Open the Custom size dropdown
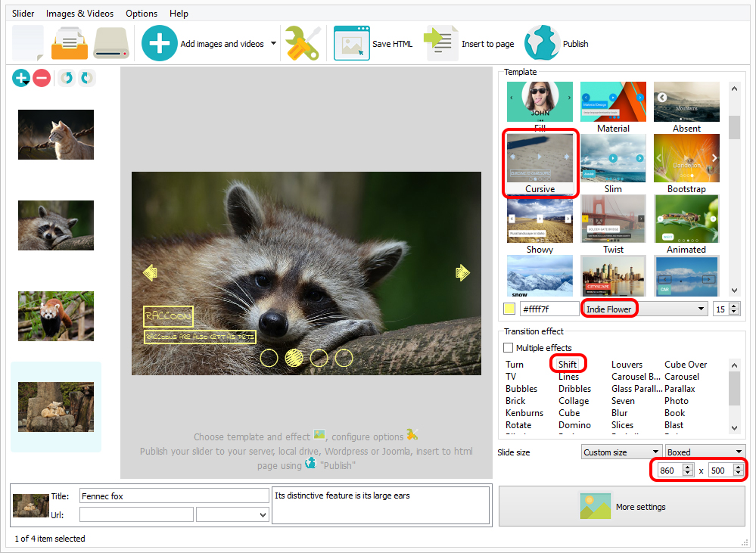This screenshot has width=756, height=553. 655,452
